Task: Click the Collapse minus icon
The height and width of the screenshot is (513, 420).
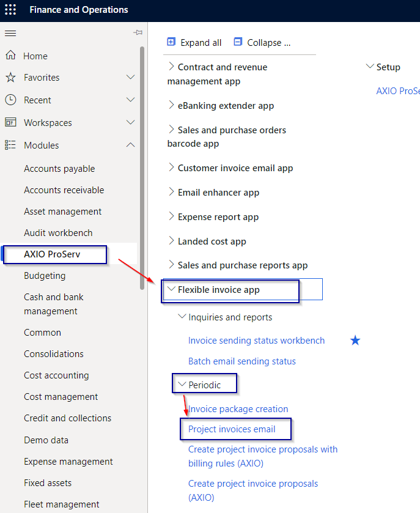Action: [237, 42]
